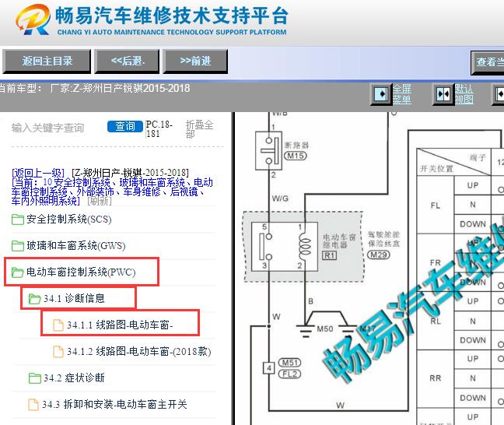The image size is (504, 425).
Task: Click the blue 查询 search button
Action: tap(125, 126)
